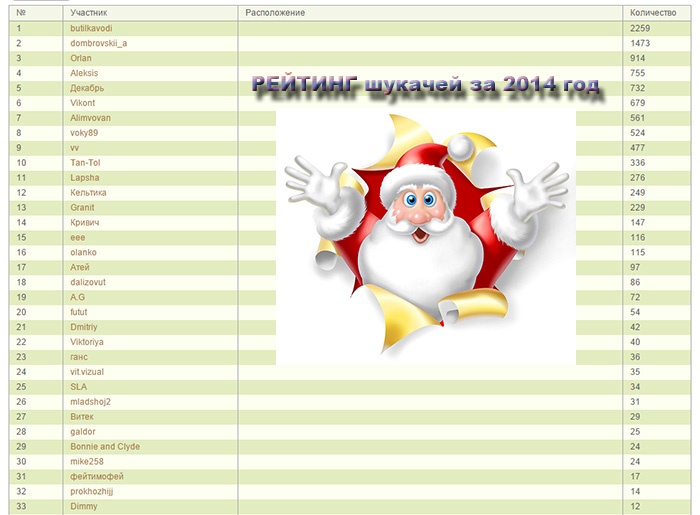Click the count value 561

pyautogui.click(x=638, y=118)
